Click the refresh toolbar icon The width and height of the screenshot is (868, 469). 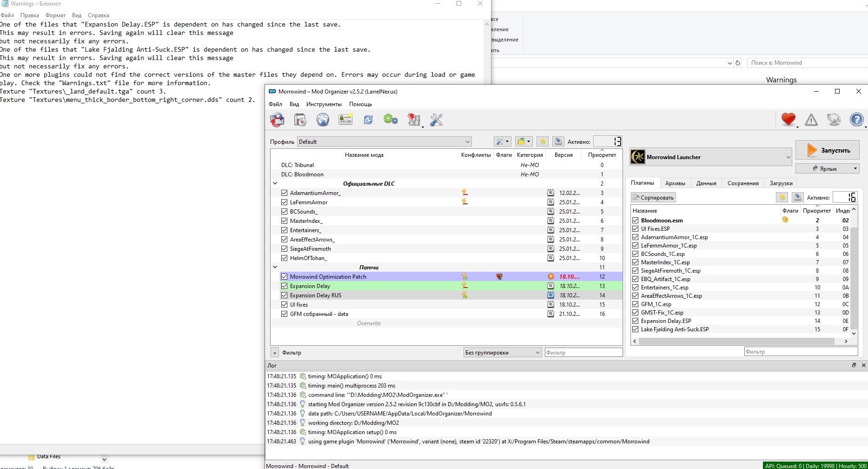click(x=368, y=120)
